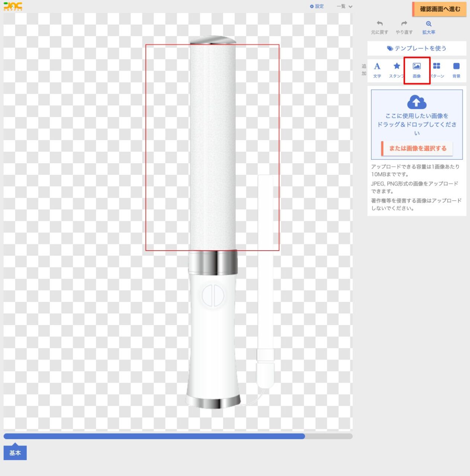The height and width of the screenshot is (476, 470).
Task: Select the image (画像) tool
Action: click(x=417, y=67)
